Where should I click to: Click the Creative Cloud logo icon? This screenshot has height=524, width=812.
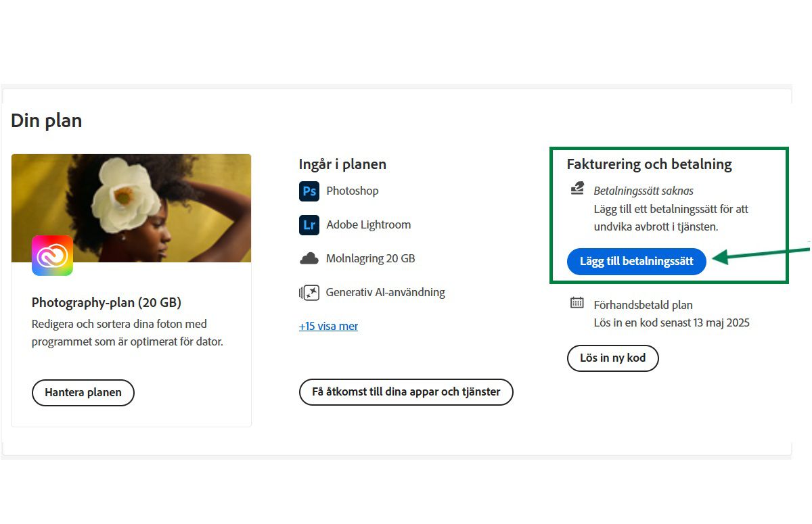pos(52,256)
